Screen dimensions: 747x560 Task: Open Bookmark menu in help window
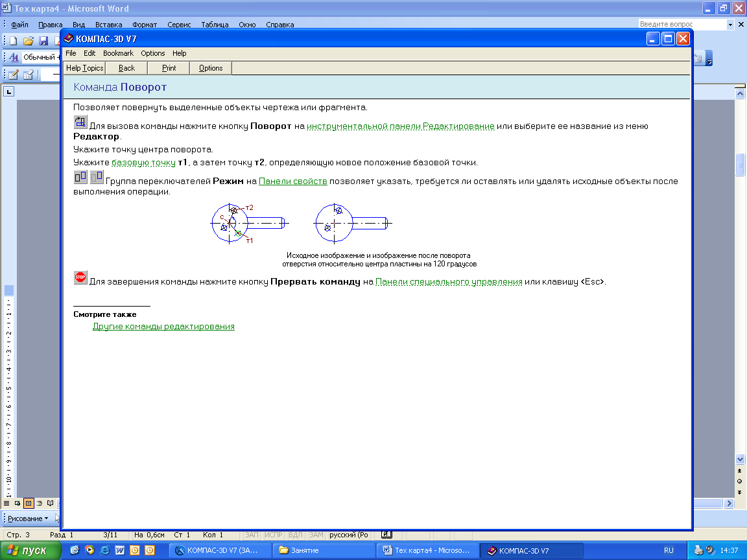click(x=118, y=53)
